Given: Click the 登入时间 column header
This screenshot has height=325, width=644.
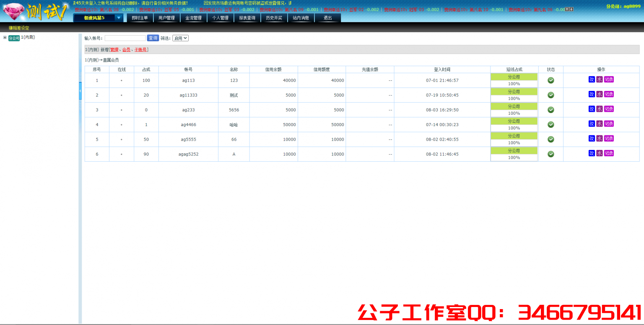Looking at the screenshot, I should click(x=442, y=70).
